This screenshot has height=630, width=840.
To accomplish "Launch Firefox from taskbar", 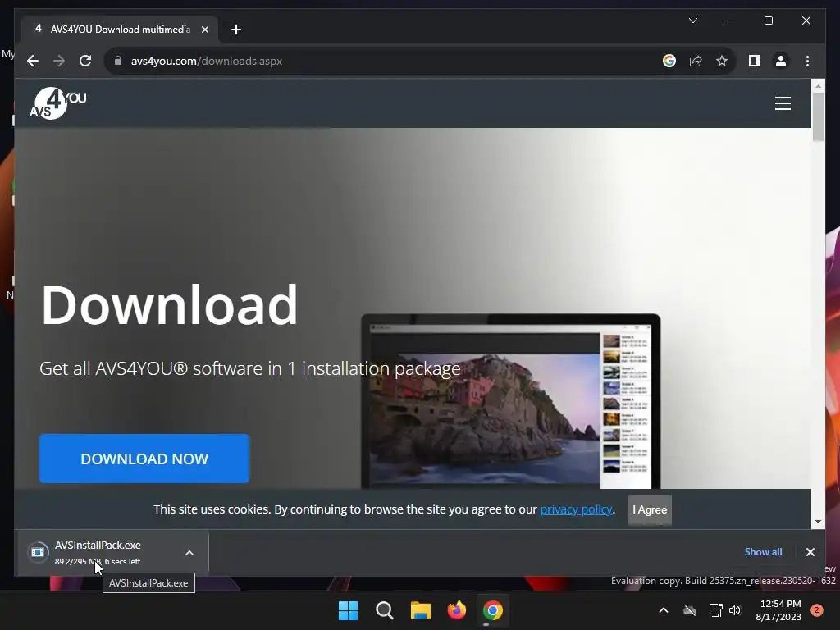I will [x=456, y=610].
